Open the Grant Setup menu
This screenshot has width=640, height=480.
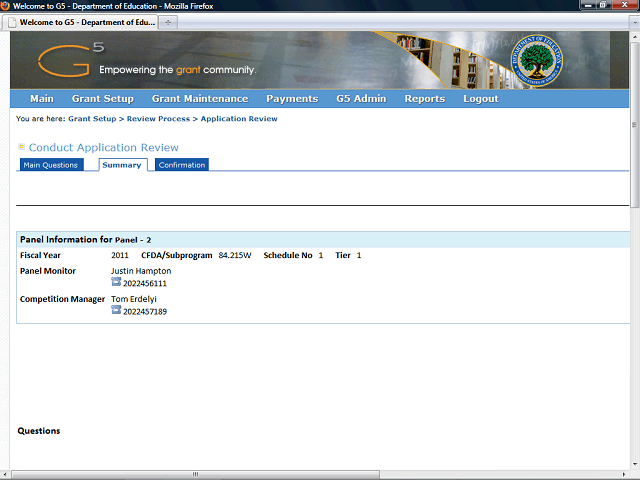pos(103,99)
